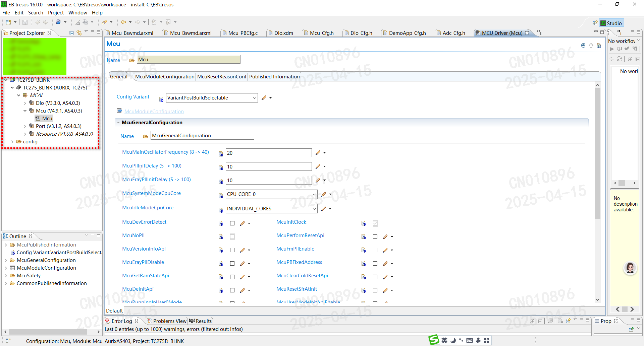Enable the McuDeInitApi checkbox

pyautogui.click(x=232, y=290)
